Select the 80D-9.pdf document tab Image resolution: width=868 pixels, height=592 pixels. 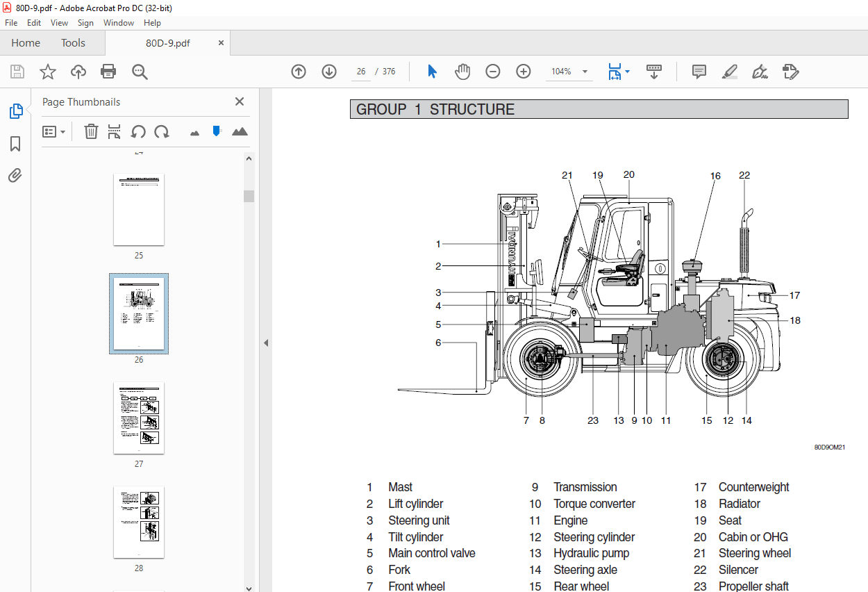click(x=167, y=43)
